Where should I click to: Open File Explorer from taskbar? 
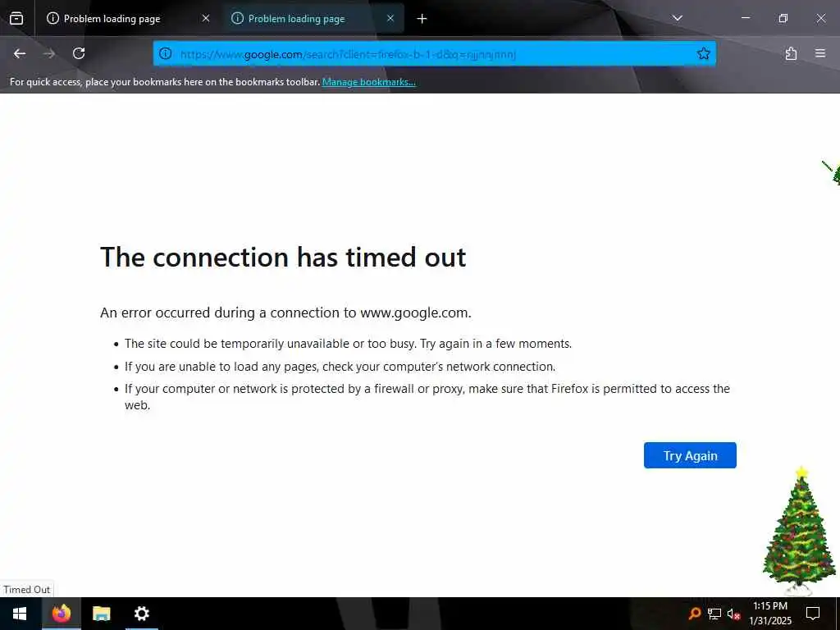(101, 614)
